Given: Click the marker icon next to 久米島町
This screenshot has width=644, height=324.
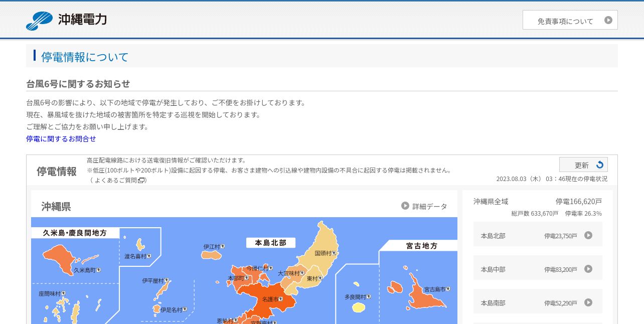Looking at the screenshot, I should (99, 270).
